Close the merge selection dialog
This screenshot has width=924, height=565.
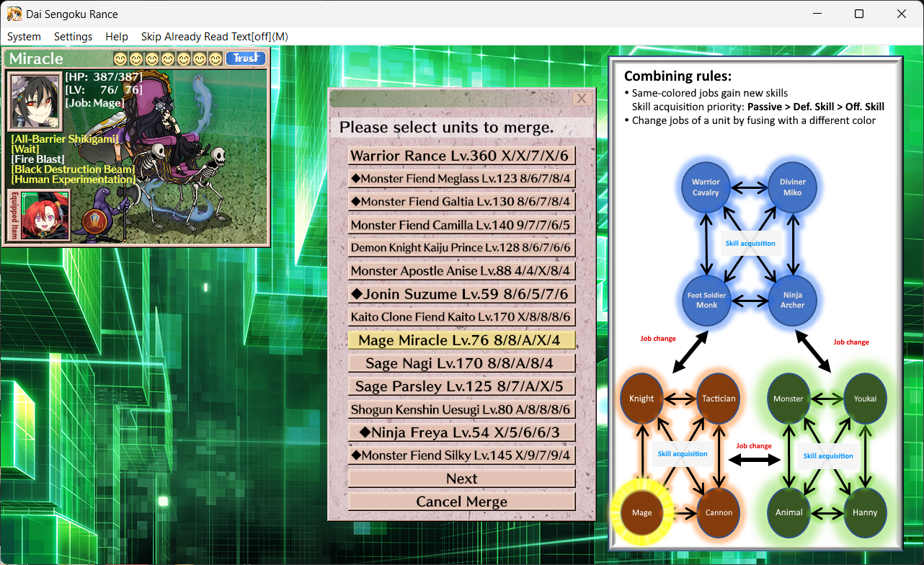click(582, 99)
